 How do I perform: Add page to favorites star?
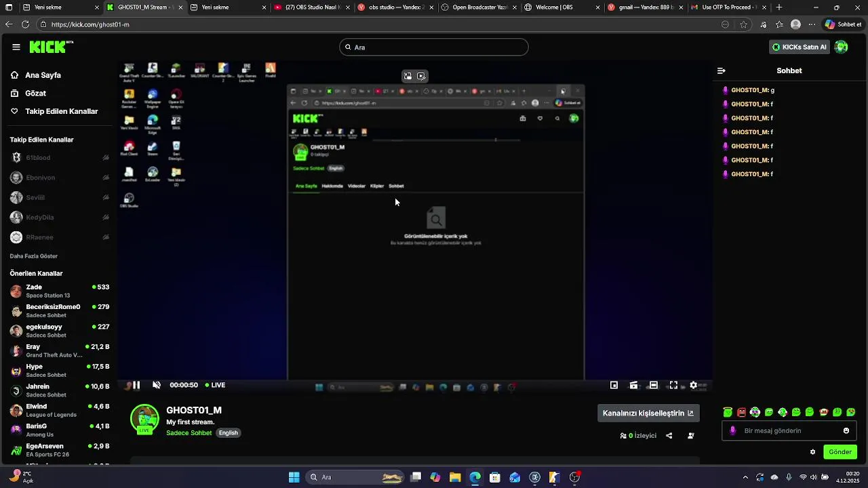point(744,24)
